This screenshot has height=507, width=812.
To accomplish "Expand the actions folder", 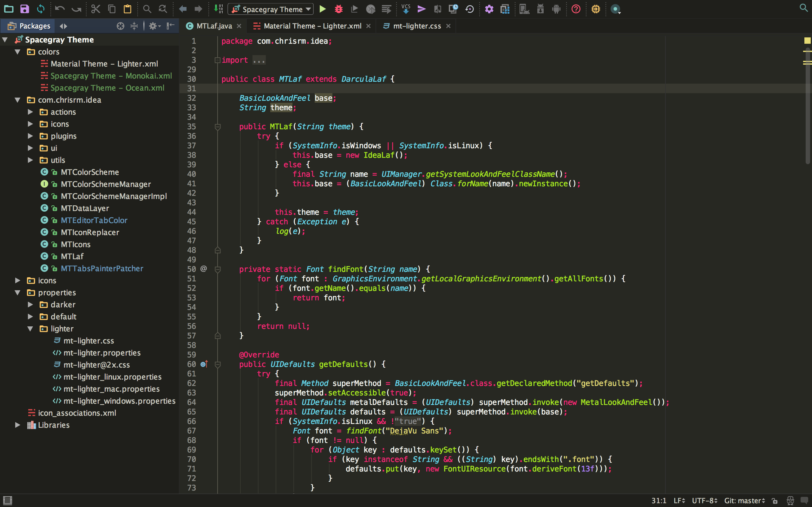I will pos(30,112).
